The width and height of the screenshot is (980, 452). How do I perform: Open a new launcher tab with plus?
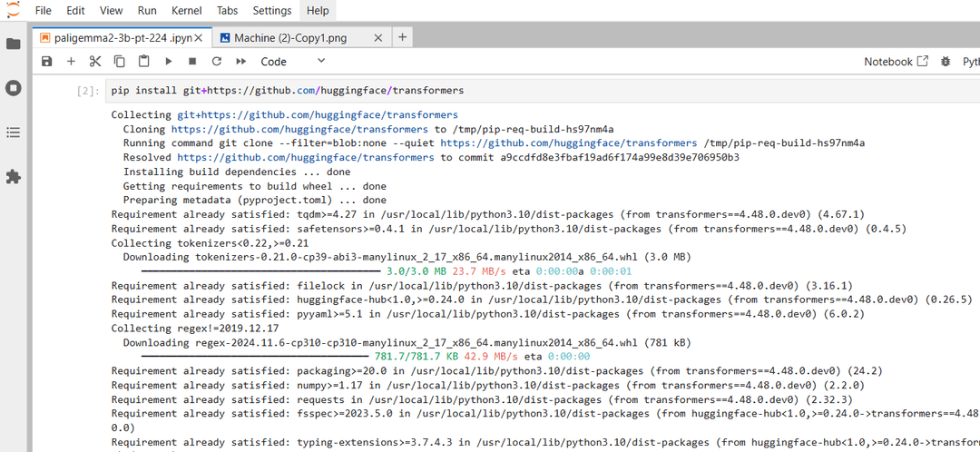coord(402,37)
